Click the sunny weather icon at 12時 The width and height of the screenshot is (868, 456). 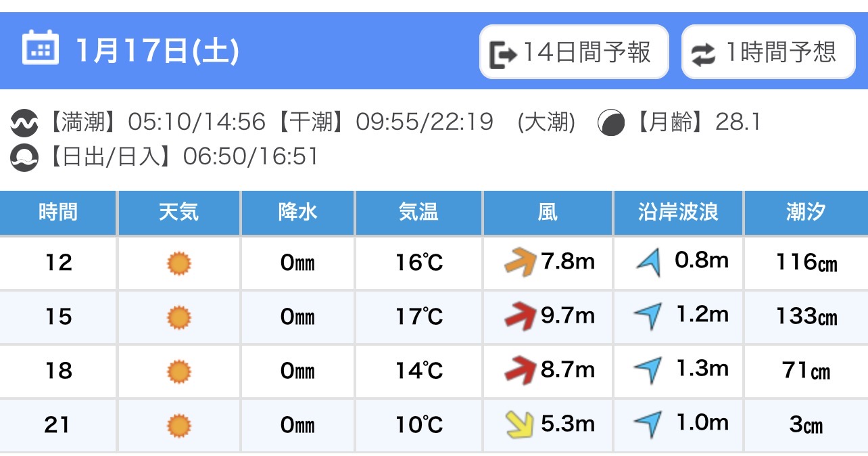pos(179,263)
